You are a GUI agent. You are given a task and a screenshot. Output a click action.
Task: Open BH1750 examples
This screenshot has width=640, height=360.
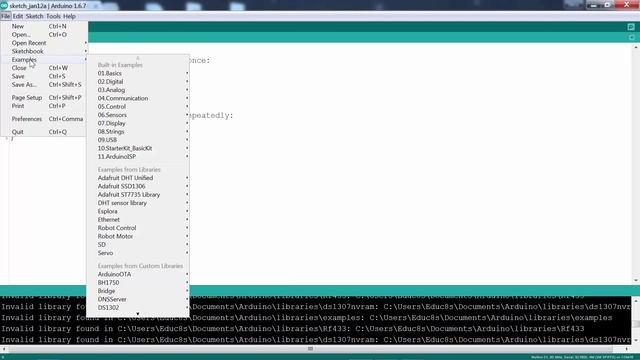pos(138,283)
